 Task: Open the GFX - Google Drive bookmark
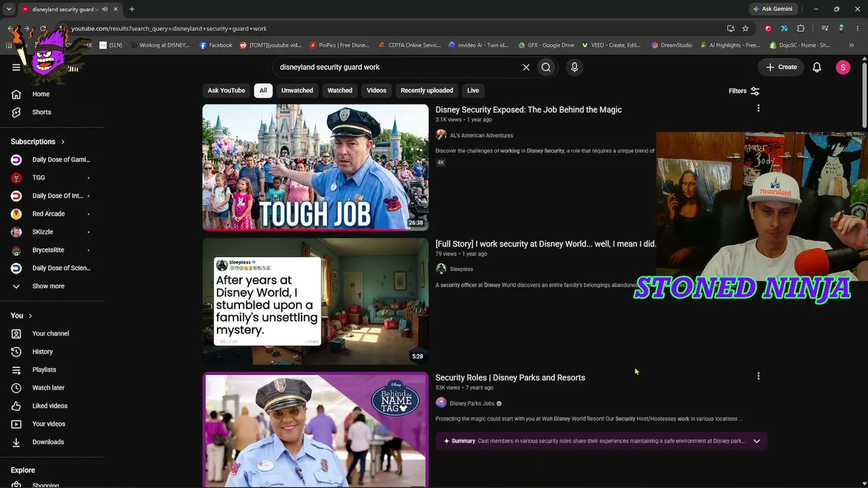click(546, 45)
